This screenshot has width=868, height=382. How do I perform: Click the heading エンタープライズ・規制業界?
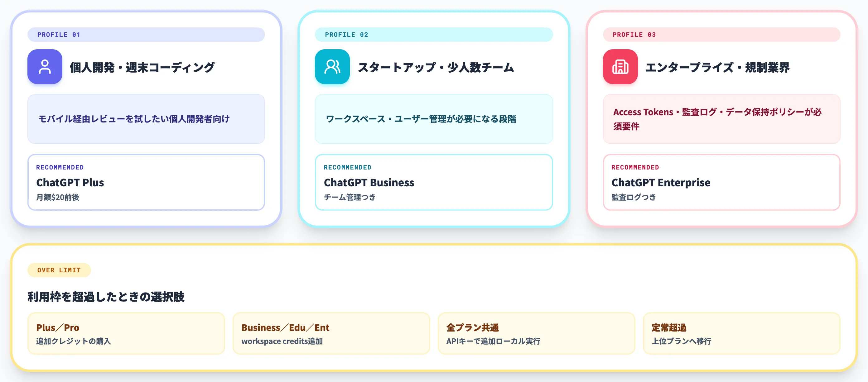pyautogui.click(x=717, y=67)
